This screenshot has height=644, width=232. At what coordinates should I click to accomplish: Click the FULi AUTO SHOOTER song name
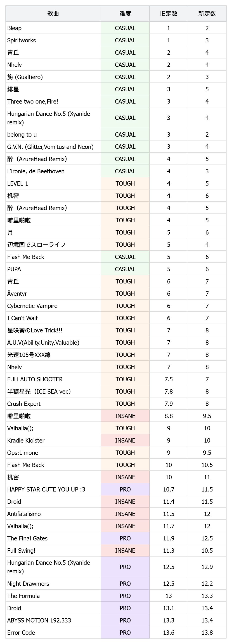click(35, 379)
